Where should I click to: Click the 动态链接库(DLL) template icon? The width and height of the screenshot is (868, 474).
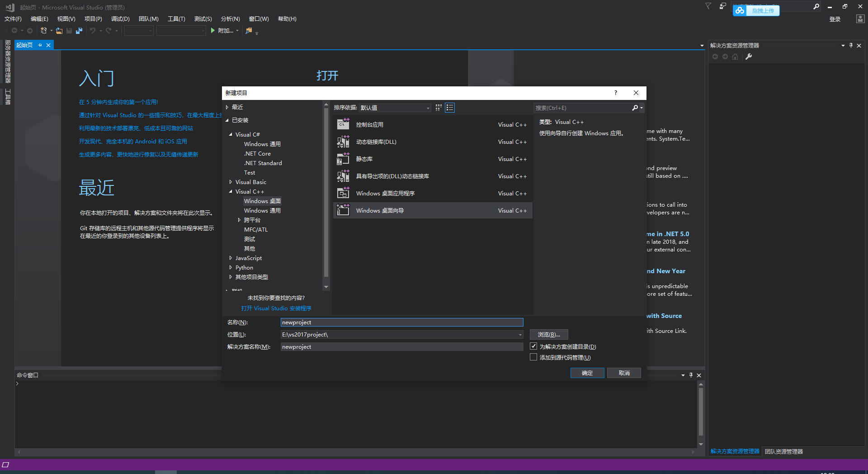[343, 142]
